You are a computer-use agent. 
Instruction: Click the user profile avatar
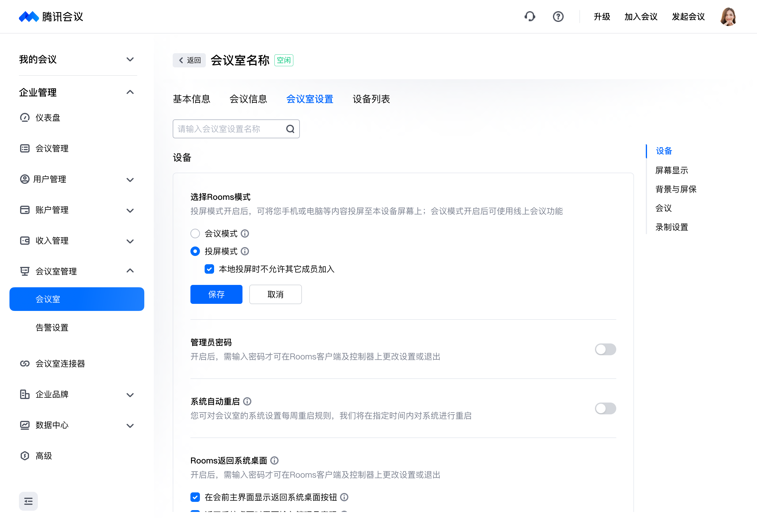(x=728, y=17)
